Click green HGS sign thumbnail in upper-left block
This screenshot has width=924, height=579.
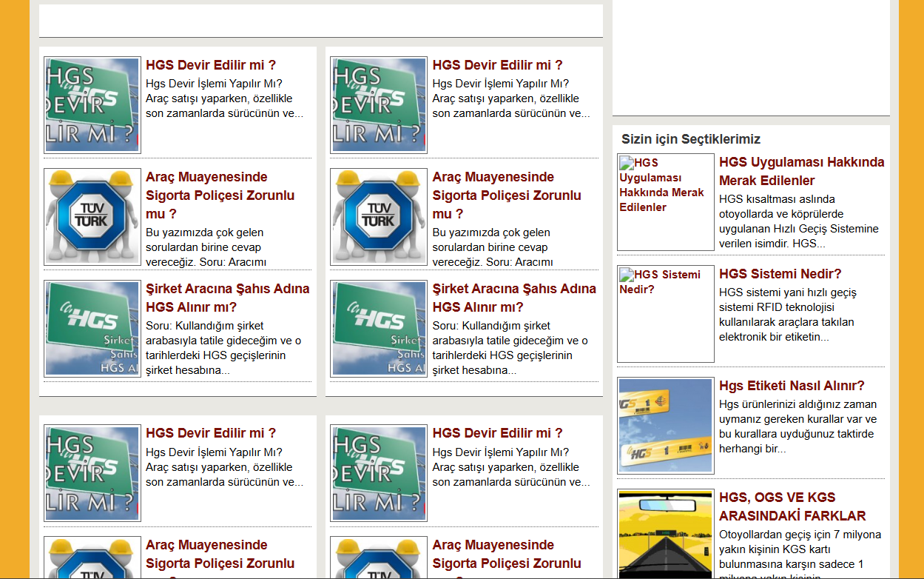[92, 329]
